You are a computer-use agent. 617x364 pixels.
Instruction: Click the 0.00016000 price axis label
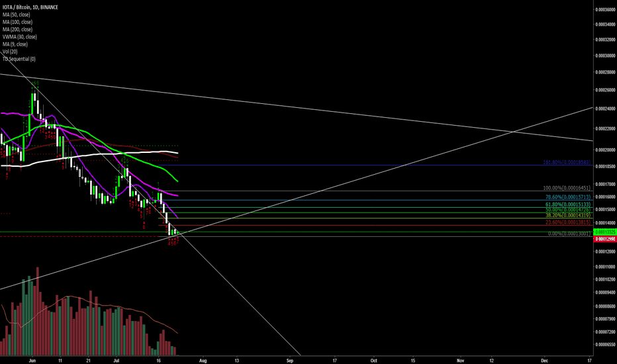coord(605,197)
